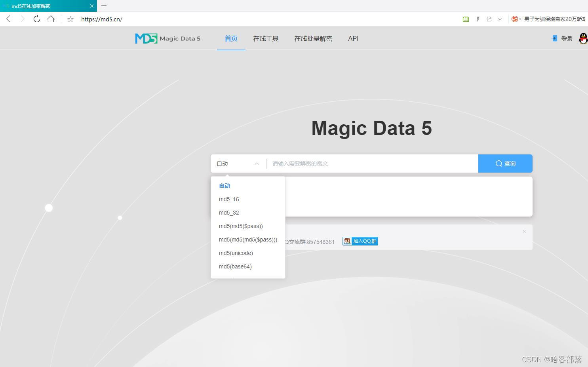Select md5(md5(md5($pass))) option
588x367 pixels.
pos(248,240)
